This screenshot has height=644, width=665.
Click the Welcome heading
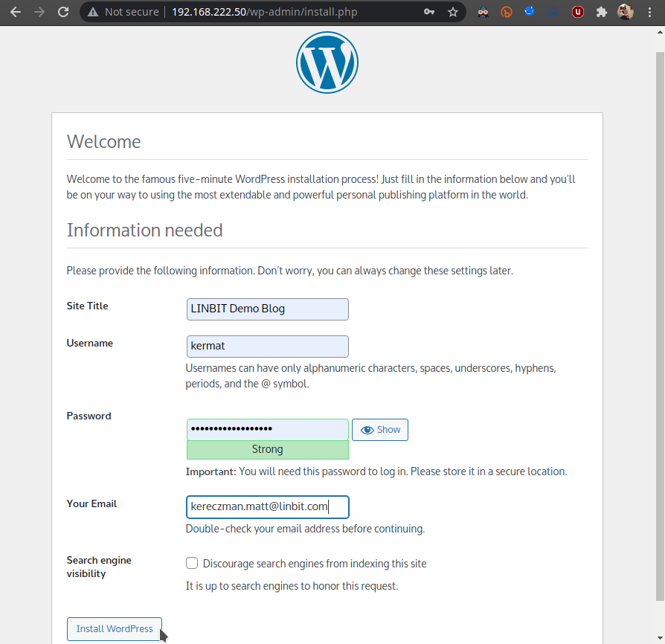[x=104, y=141]
